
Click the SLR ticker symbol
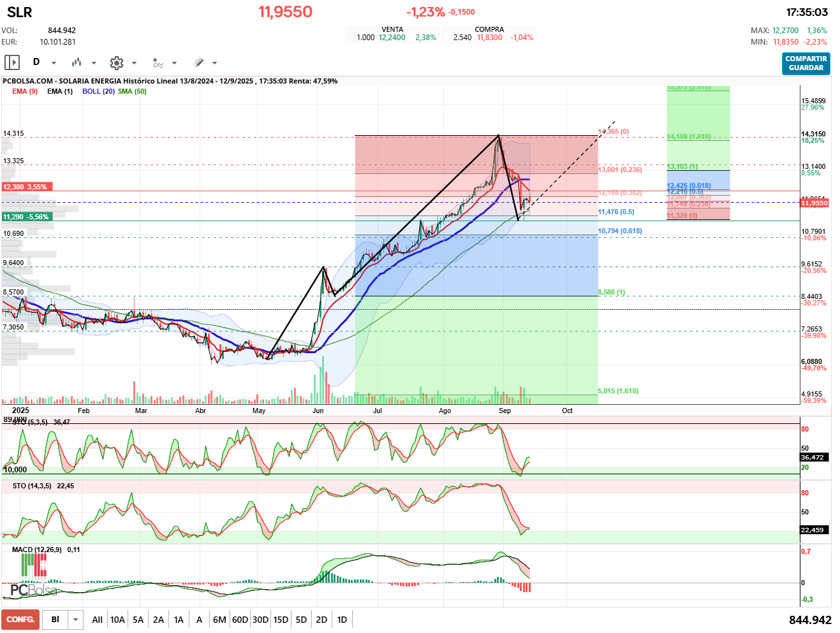19,12
